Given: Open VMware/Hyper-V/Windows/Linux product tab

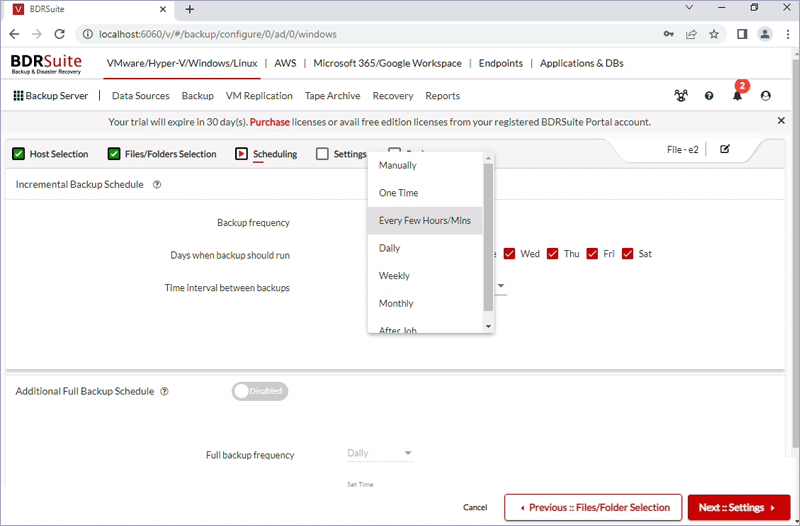Looking at the screenshot, I should pos(182,63).
